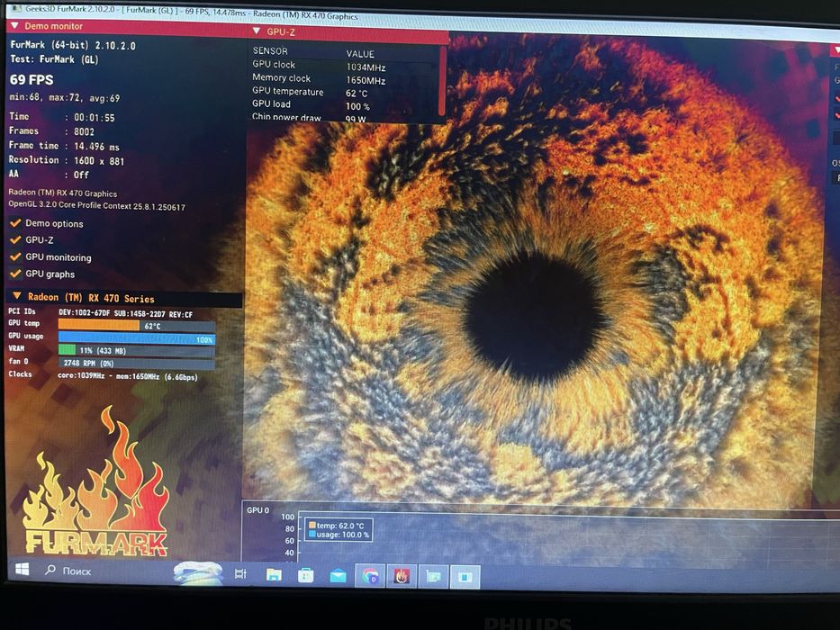The width and height of the screenshot is (840, 630).
Task: Open Task View from the taskbar
Action: click(x=240, y=574)
